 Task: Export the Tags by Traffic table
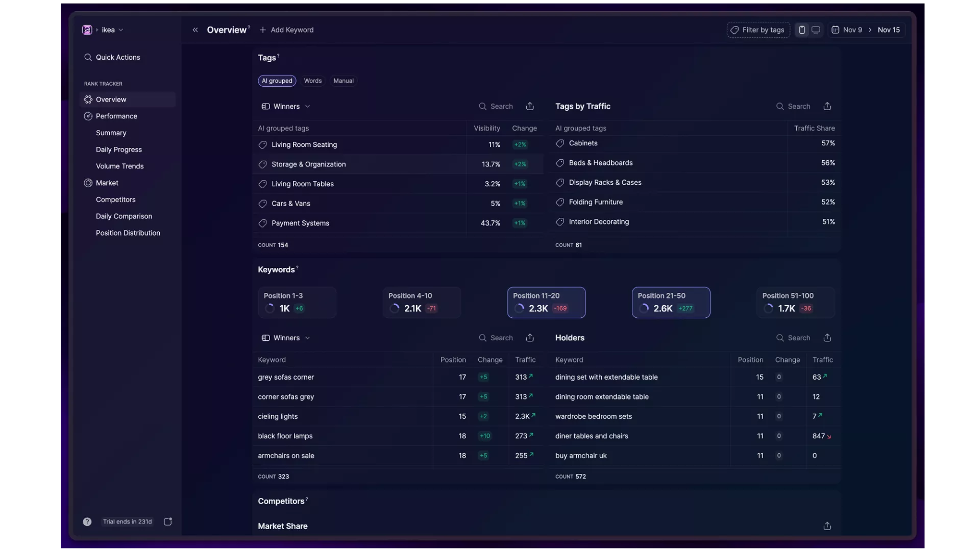[x=827, y=106]
